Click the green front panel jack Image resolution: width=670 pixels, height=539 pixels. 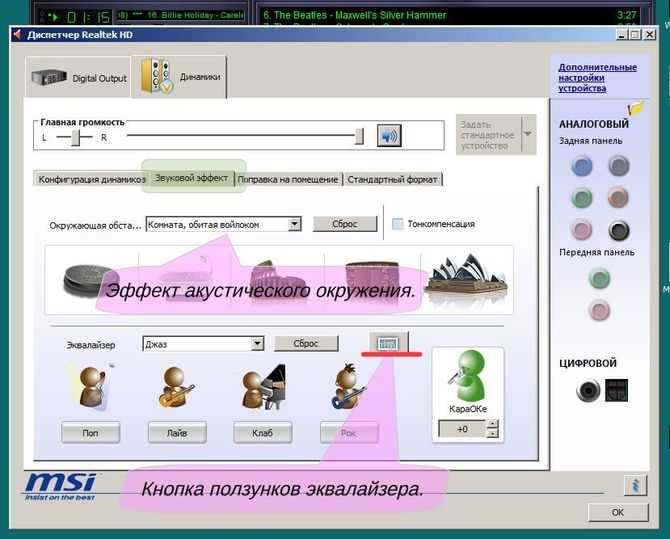pos(599,278)
